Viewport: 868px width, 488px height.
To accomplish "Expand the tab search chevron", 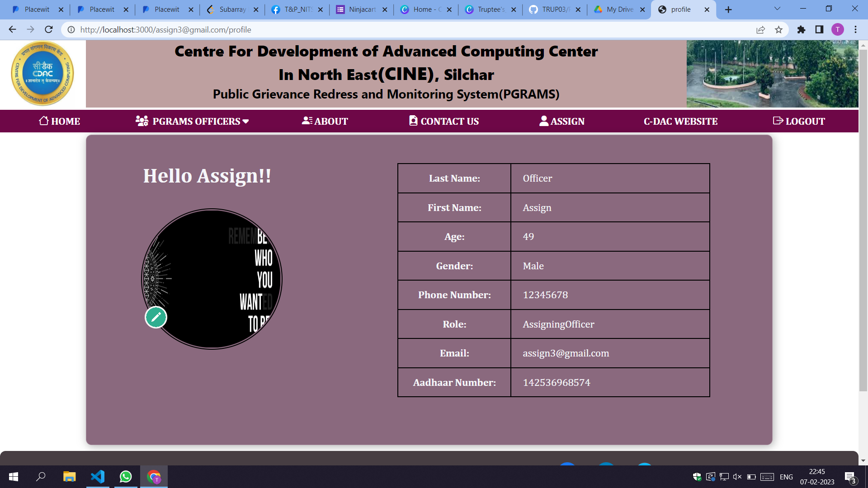I will point(777,9).
